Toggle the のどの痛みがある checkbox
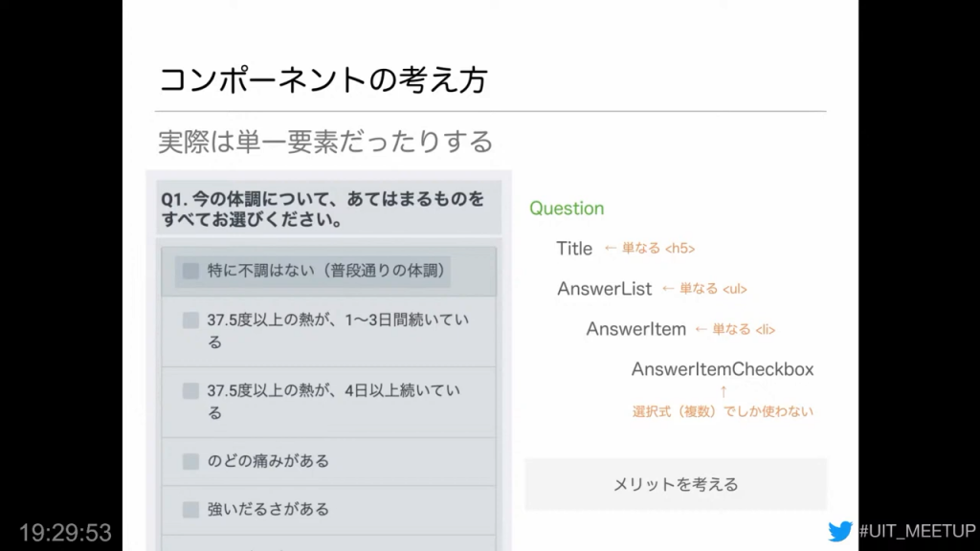Viewport: 980px width, 551px height. (190, 461)
